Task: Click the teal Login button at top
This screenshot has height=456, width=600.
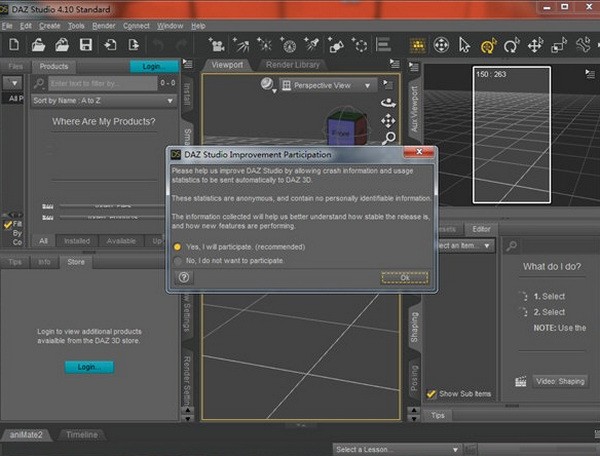Action: tap(154, 66)
